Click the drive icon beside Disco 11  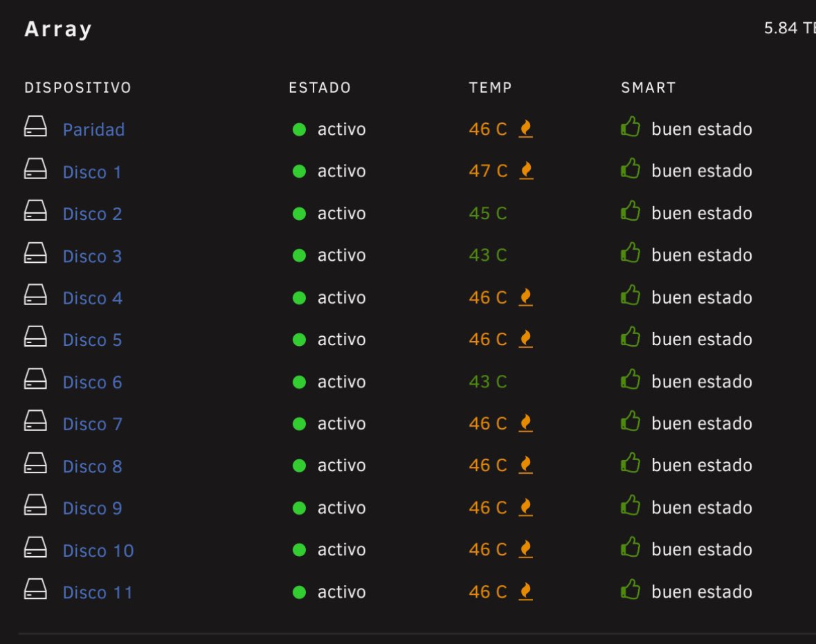tap(35, 589)
